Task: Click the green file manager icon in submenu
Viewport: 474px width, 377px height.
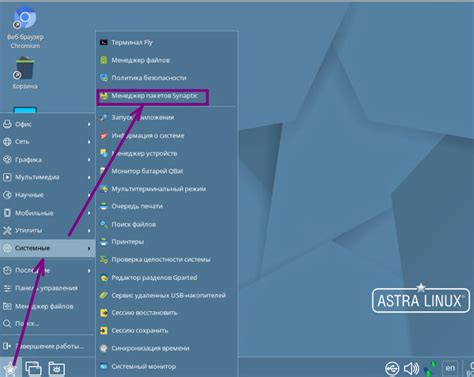Action: click(104, 60)
